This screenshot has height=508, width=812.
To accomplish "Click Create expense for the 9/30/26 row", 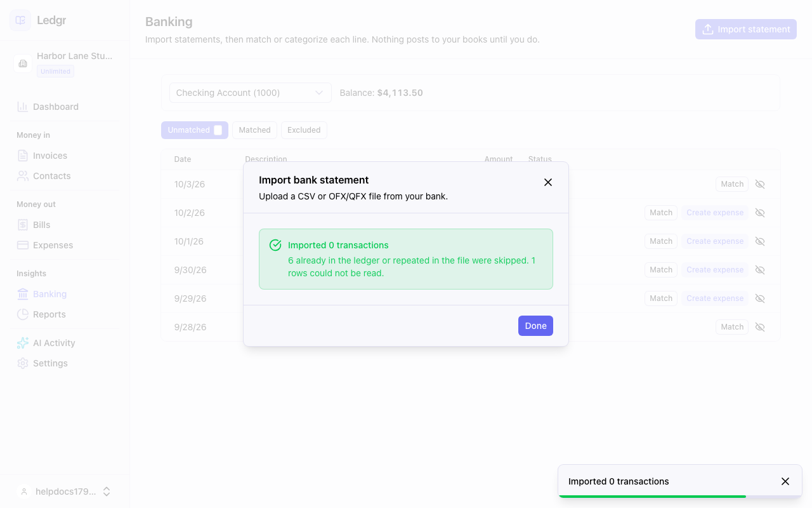I will coord(715,270).
